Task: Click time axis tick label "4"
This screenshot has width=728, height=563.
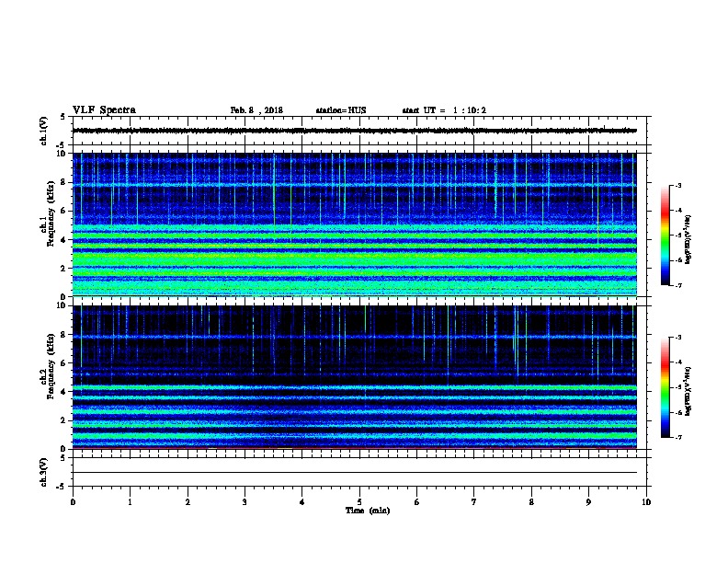Action: pos(302,502)
